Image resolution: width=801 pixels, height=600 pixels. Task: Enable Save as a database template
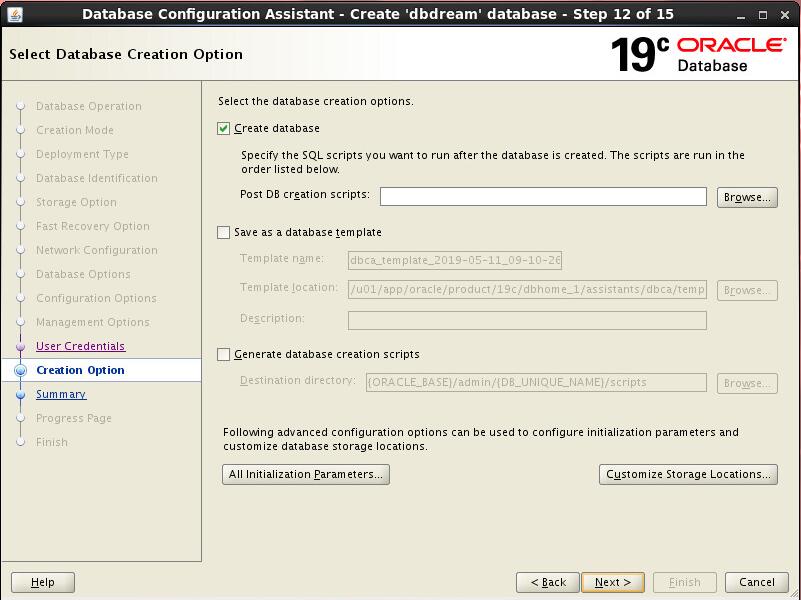click(x=224, y=233)
